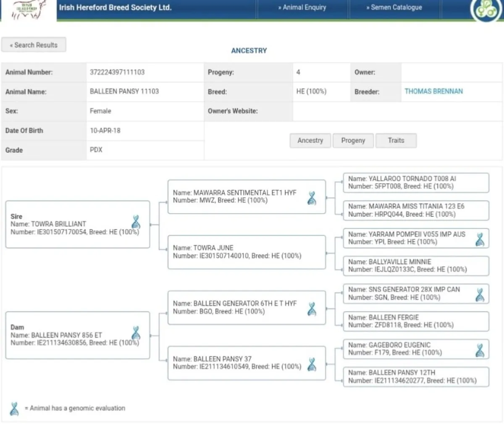Open YARRAM POMPEII V055 IMP AUS card
The width and height of the screenshot is (504, 424).
click(416, 238)
